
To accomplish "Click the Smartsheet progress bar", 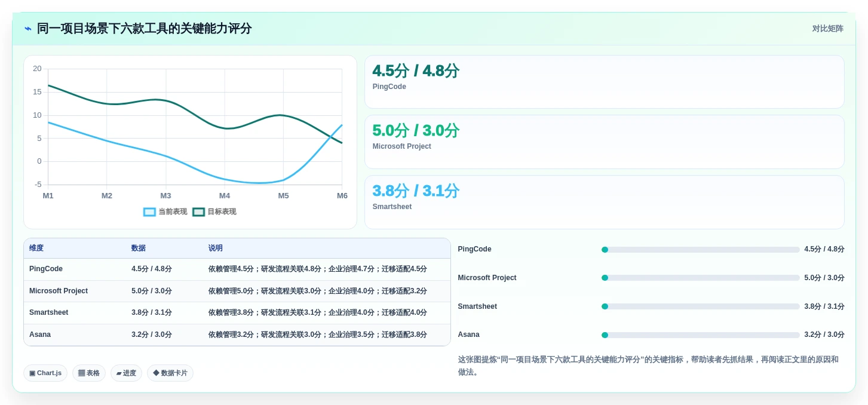I will click(x=700, y=306).
